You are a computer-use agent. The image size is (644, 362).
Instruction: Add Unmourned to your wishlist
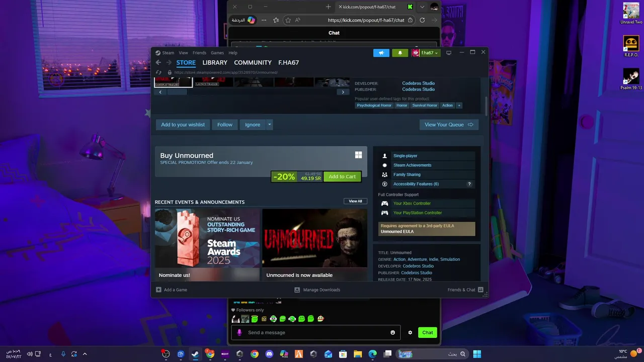click(x=183, y=125)
